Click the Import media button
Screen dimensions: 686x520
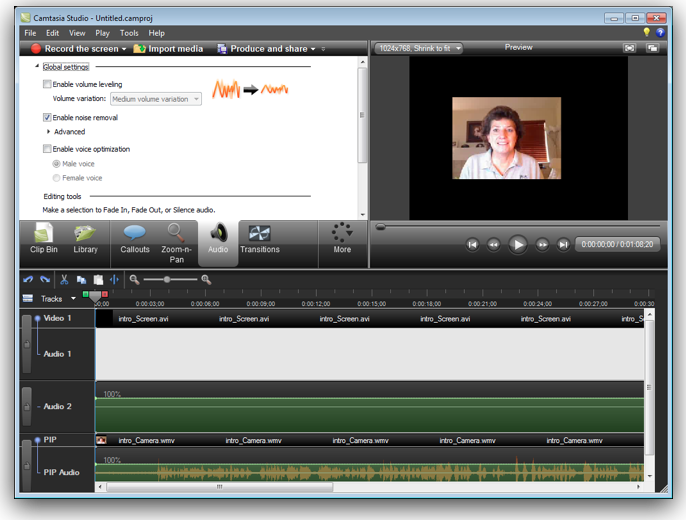(168, 48)
